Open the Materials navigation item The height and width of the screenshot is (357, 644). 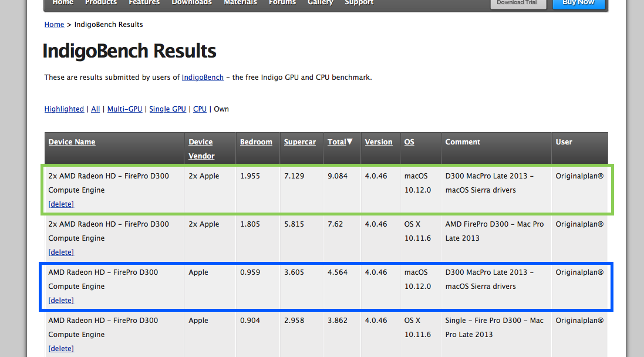(240, 2)
